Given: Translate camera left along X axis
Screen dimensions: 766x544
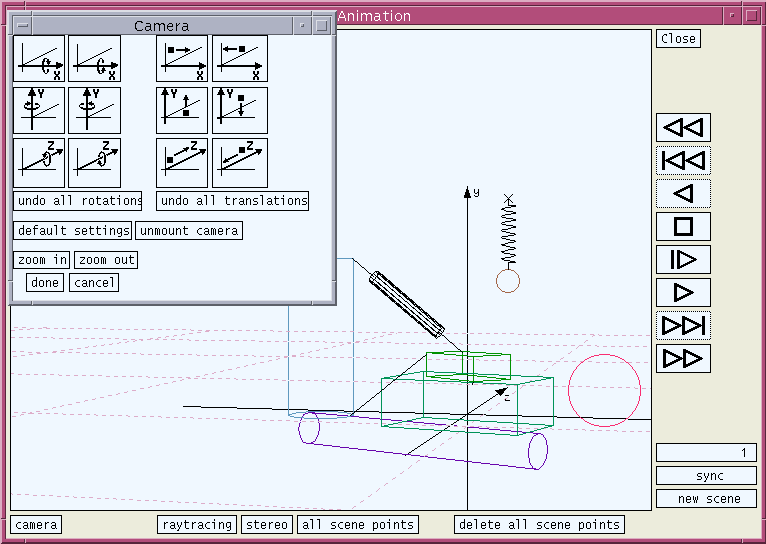Looking at the screenshot, I should [x=240, y=59].
